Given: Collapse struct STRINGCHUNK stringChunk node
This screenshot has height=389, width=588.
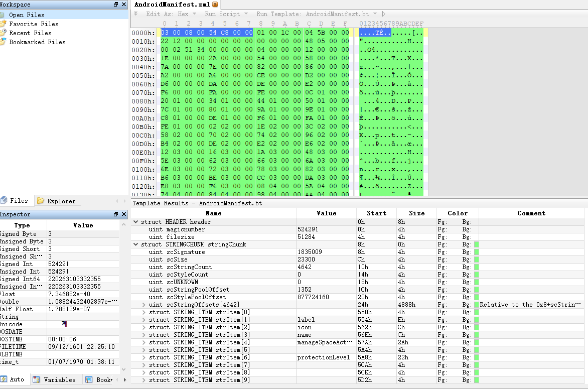Looking at the screenshot, I should (x=136, y=244).
